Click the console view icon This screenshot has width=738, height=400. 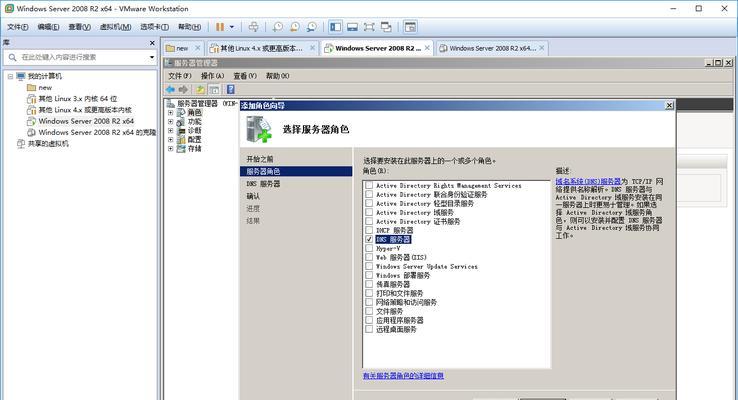pos(410,27)
